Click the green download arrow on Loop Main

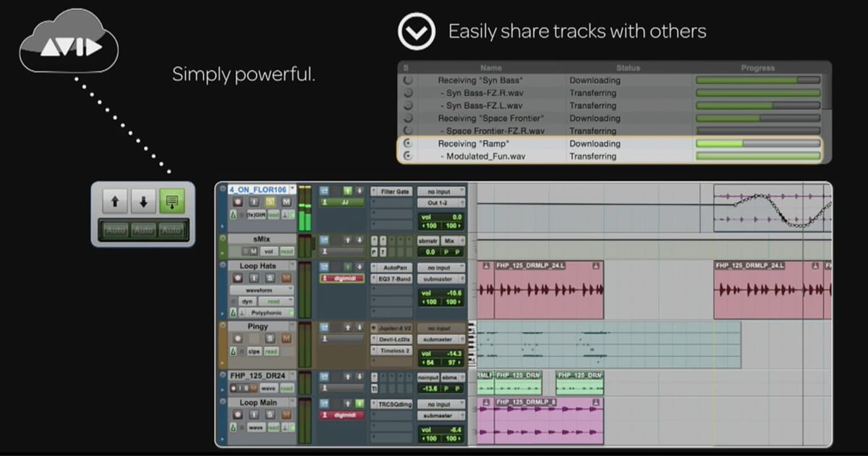point(359,404)
